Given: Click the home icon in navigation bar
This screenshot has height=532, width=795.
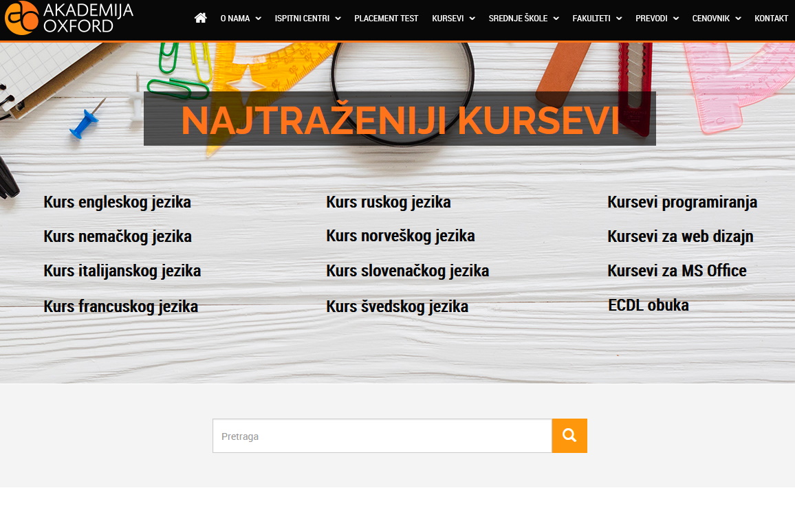Looking at the screenshot, I should 201,19.
